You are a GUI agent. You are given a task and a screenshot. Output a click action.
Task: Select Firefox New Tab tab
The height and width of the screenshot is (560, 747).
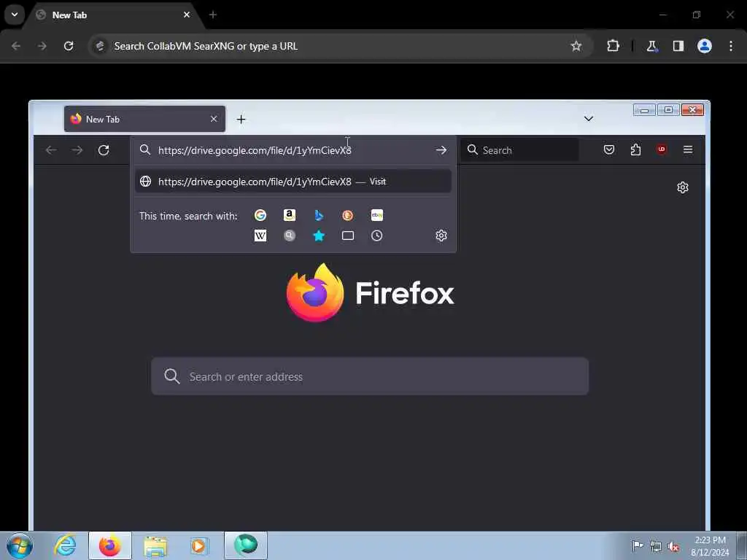[144, 119]
